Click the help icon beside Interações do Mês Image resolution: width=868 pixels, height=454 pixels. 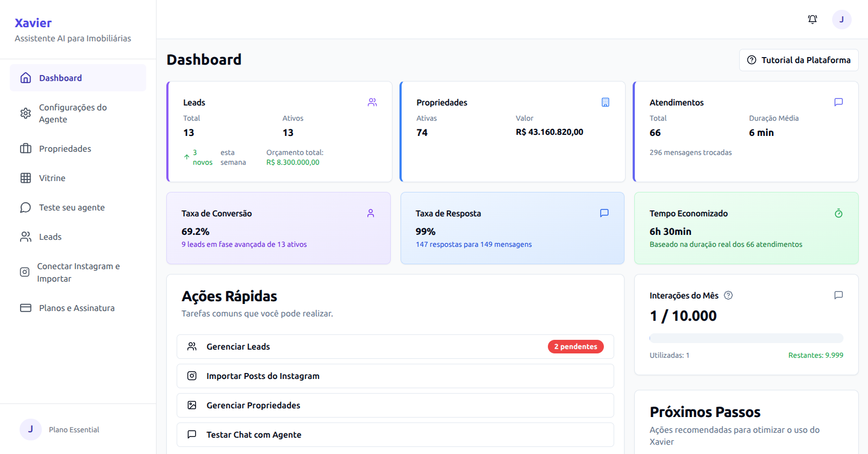pyautogui.click(x=729, y=295)
